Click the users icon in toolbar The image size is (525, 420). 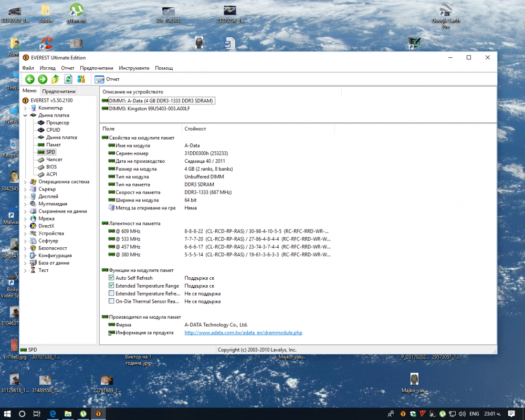pos(81,79)
